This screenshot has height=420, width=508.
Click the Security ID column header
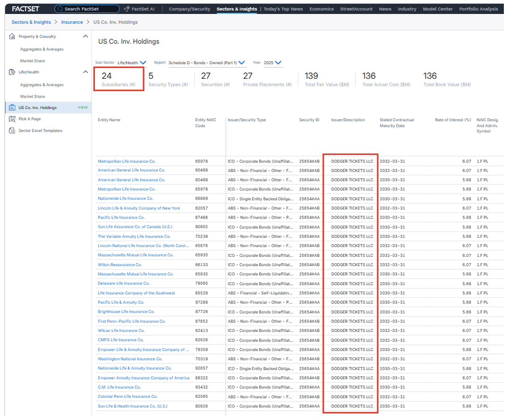pyautogui.click(x=309, y=120)
